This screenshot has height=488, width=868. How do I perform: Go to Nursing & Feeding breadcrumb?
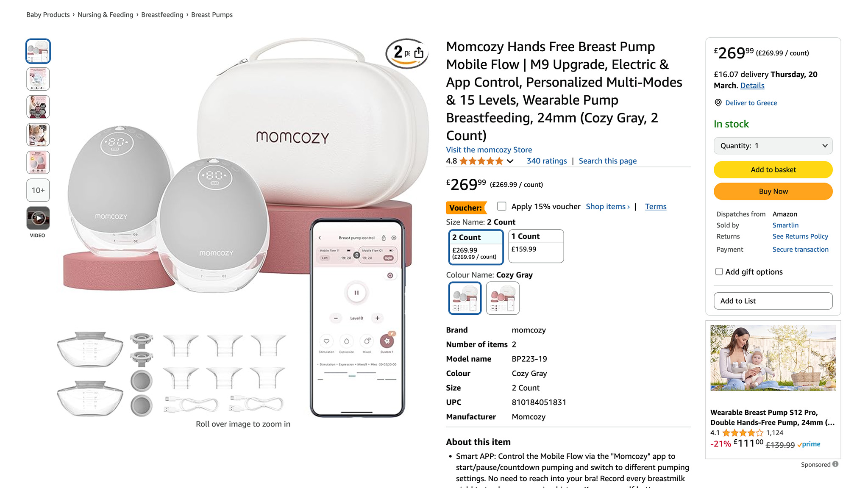point(106,15)
